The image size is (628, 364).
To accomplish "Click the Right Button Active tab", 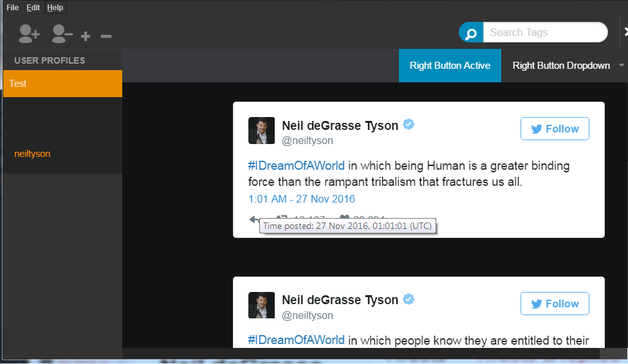I will [x=450, y=66].
